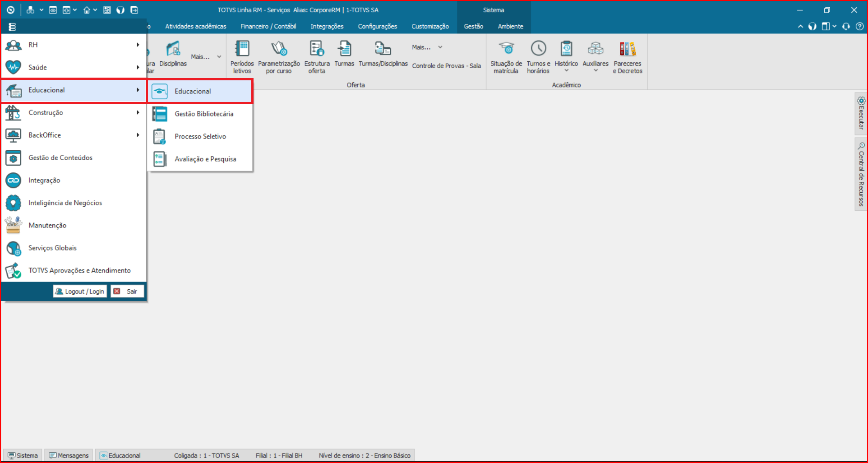Click the Filial : 1 - Filial BH text

[x=279, y=455]
